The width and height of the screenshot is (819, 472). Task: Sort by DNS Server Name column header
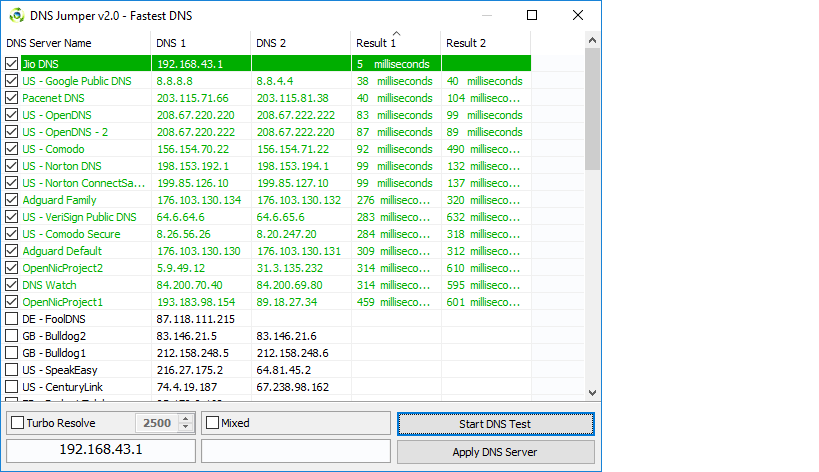click(x=76, y=43)
